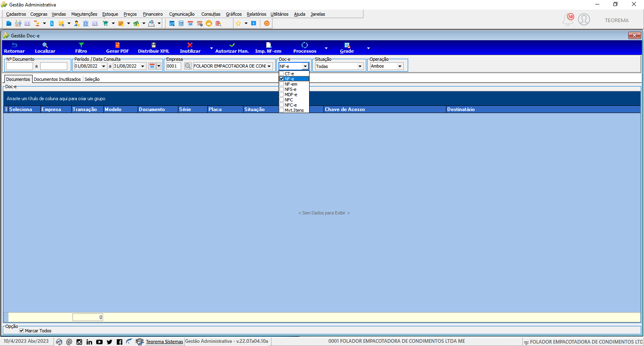Click the first Nº Documento input field
Image resolution: width=644 pixels, height=346 pixels.
[19, 66]
